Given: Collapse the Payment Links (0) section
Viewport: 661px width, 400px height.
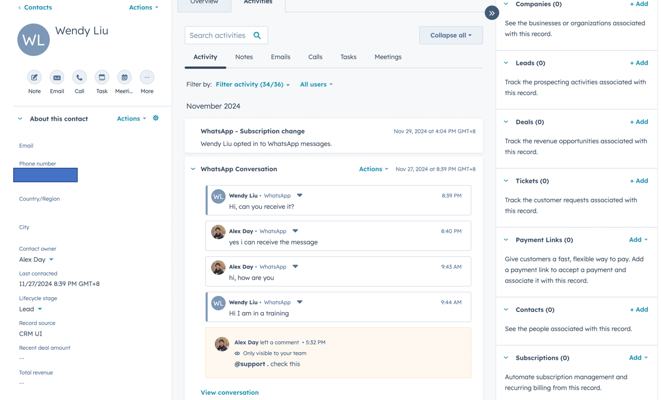Looking at the screenshot, I should [506, 240].
